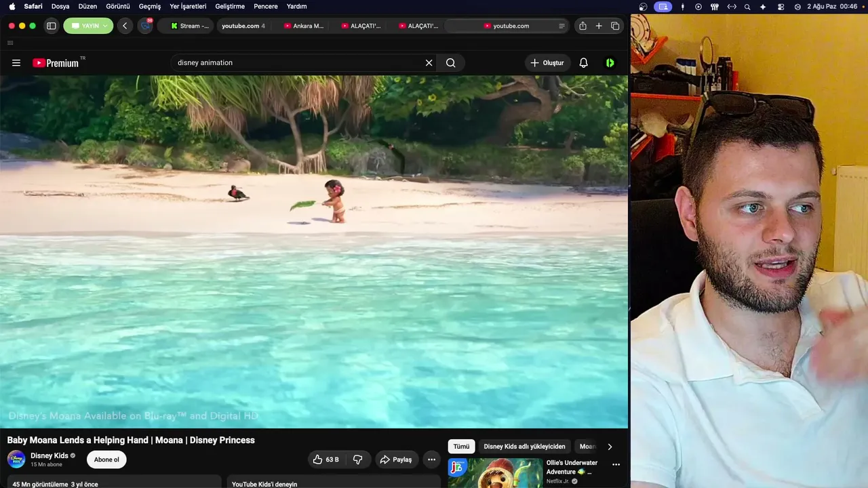
Task: Switch to the youtube.com 4 tab group
Action: [243, 26]
